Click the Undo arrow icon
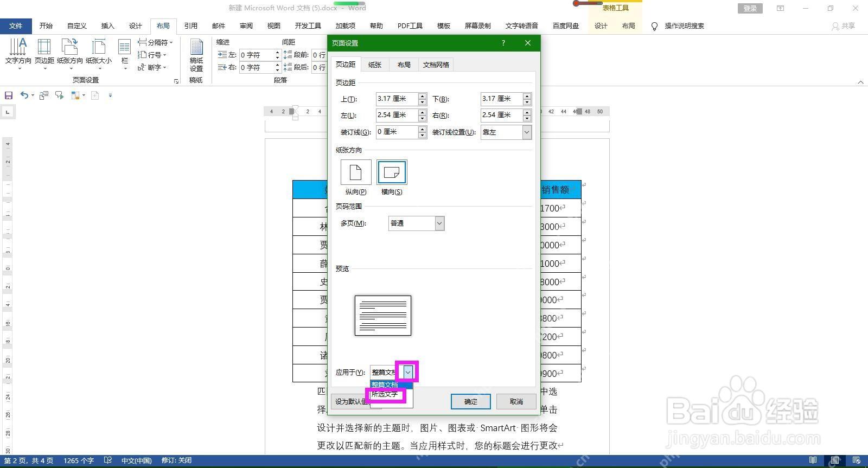Screen dimensions: 868x468 [x=24, y=95]
